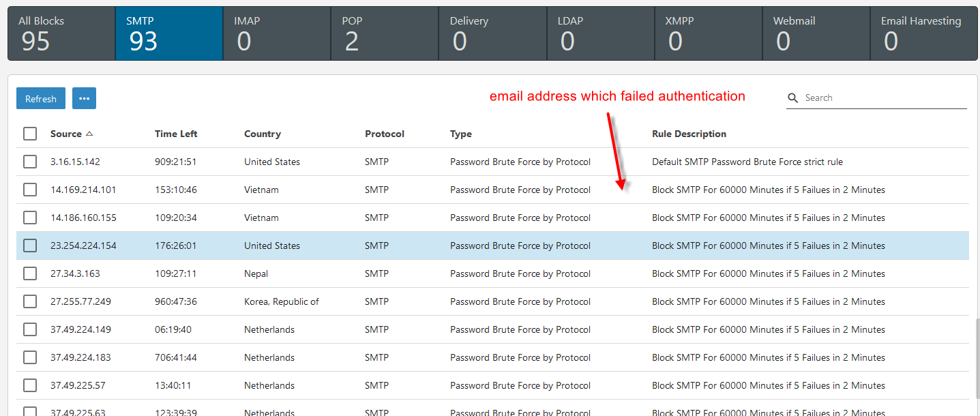Sort by Country column header
This screenshot has width=980, height=416.
[x=263, y=134]
